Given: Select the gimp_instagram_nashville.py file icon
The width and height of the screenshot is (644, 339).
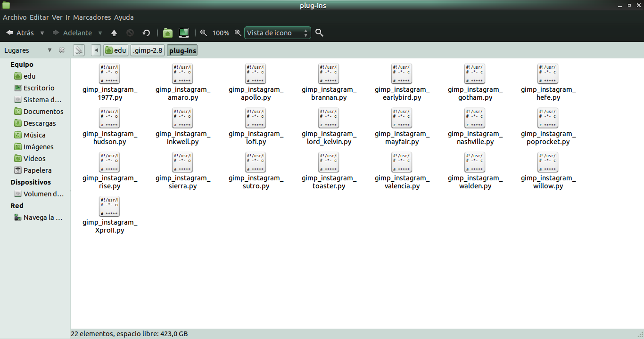Looking at the screenshot, I should click(475, 118).
